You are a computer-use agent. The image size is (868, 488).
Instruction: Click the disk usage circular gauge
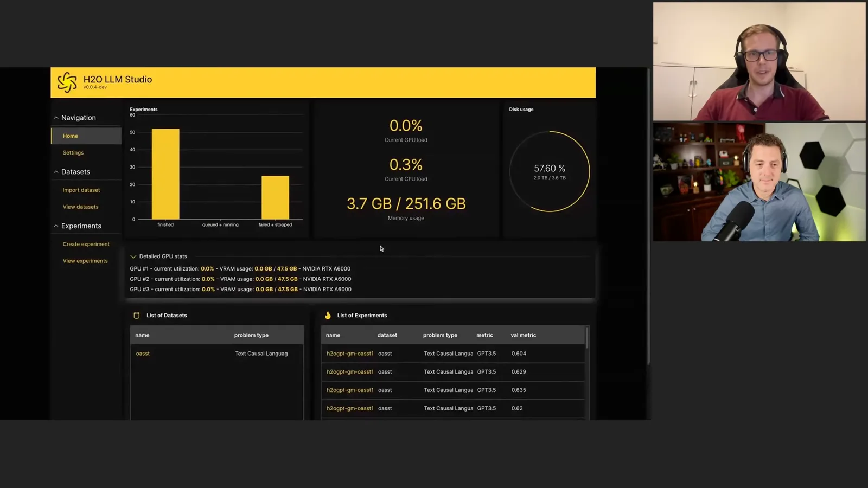pyautogui.click(x=550, y=171)
